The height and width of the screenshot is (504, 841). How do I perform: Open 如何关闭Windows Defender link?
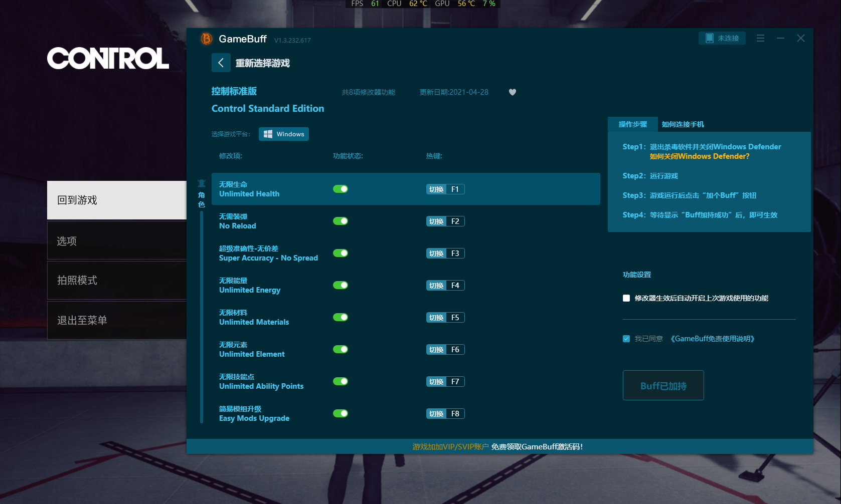coord(700,156)
